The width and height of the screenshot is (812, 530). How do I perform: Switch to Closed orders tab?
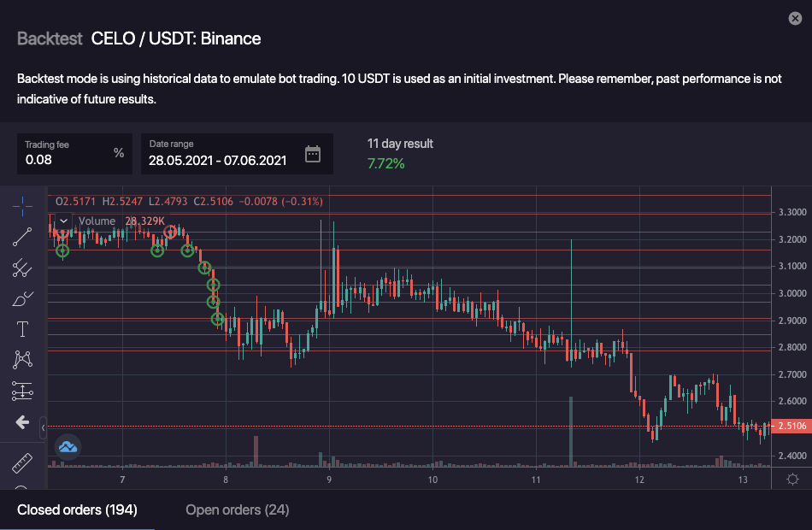(77, 510)
